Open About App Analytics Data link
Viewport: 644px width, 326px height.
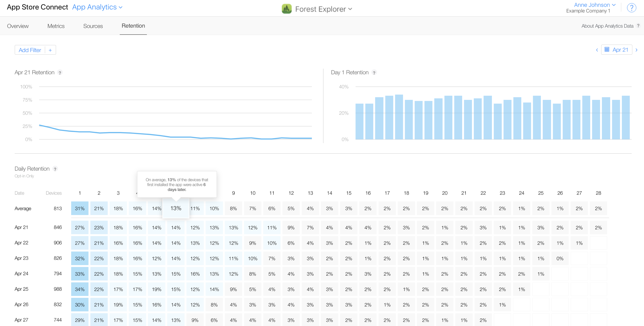point(607,26)
